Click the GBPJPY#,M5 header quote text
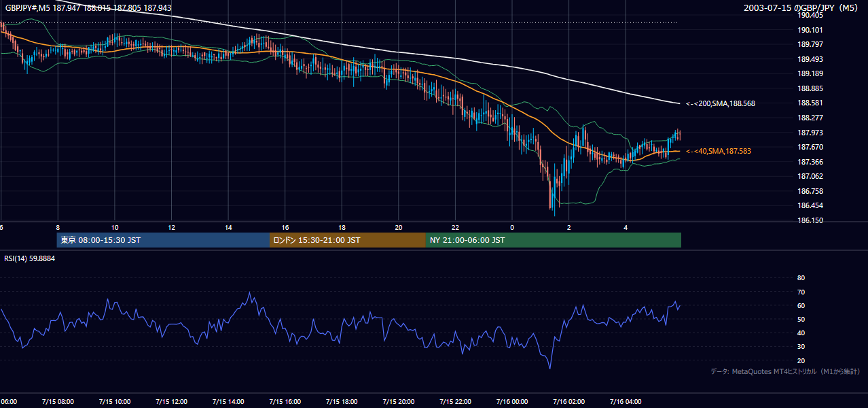 point(88,8)
